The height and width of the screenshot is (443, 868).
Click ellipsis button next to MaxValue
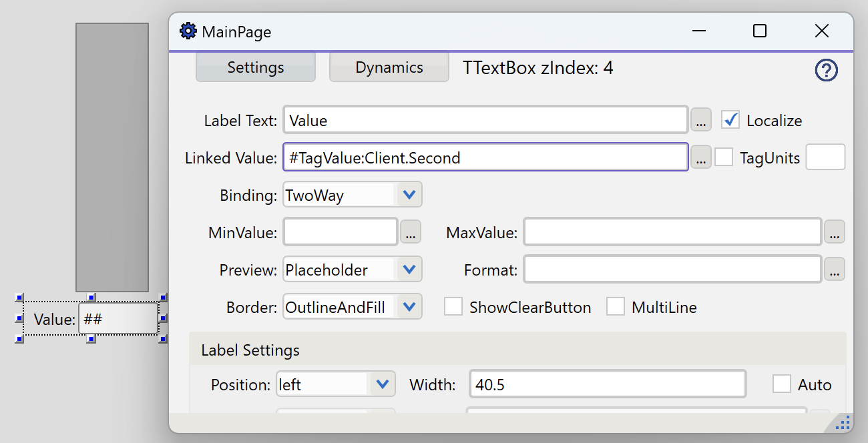pyautogui.click(x=835, y=233)
